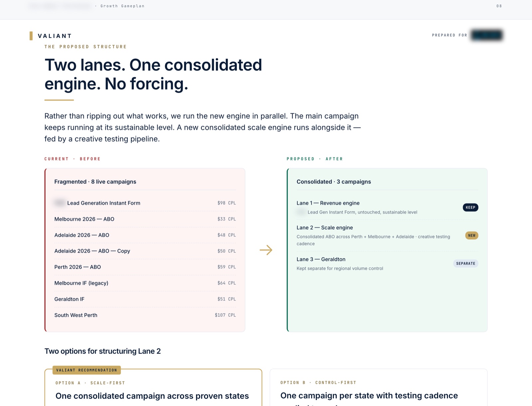This screenshot has width=532, height=406.
Task: Click the $64 CPL value
Action: (227, 283)
